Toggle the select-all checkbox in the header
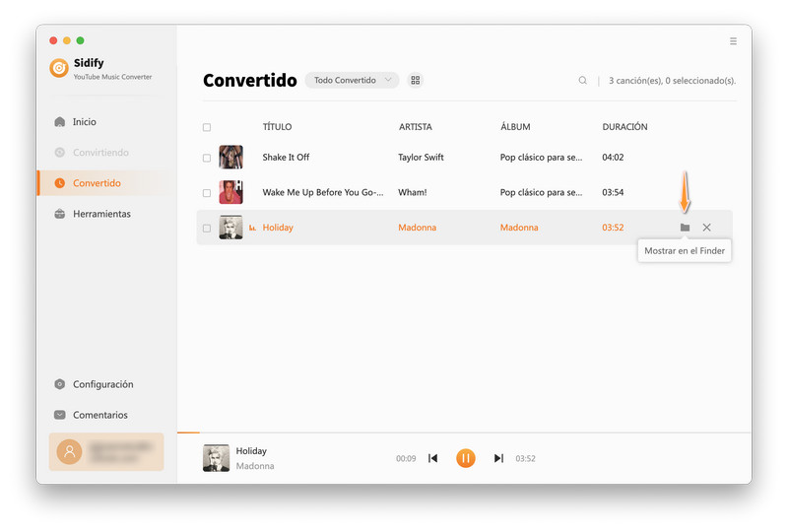Viewport: 788px width, 532px height. point(207,127)
